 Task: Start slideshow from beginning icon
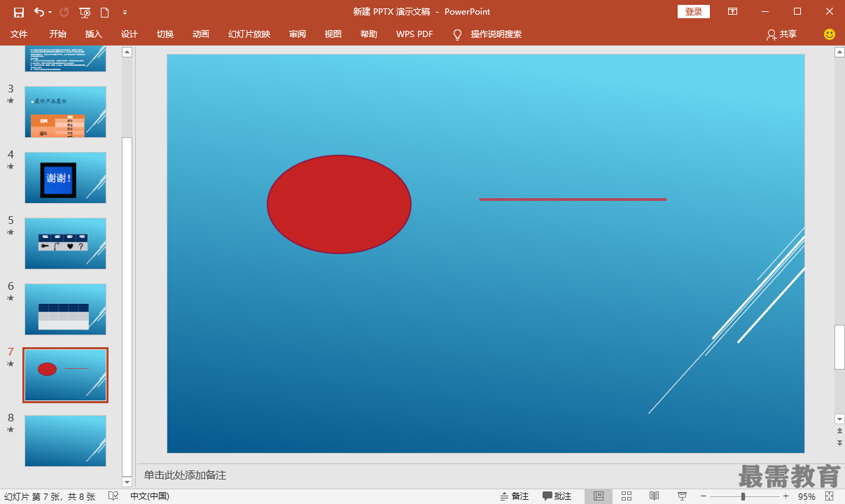point(85,12)
